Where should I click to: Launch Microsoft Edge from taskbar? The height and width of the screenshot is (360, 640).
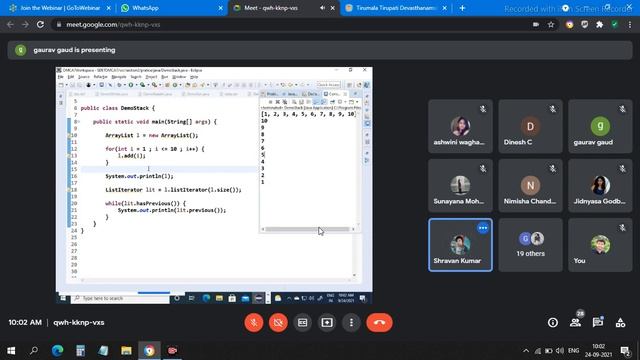(57, 350)
